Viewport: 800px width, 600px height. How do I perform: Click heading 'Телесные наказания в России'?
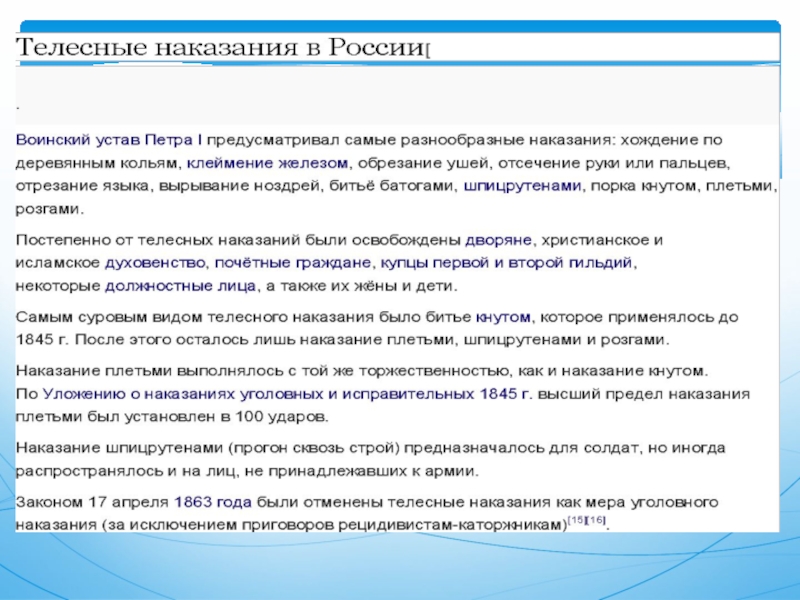[x=220, y=47]
